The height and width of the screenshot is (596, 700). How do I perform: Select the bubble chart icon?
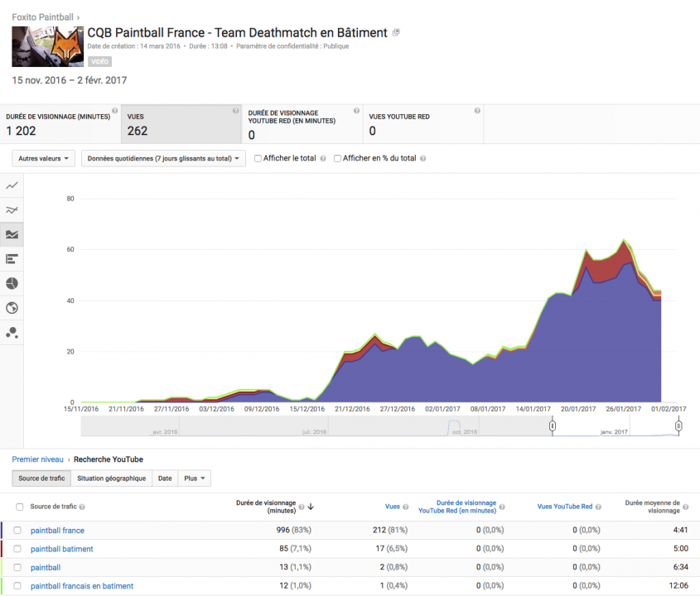(x=12, y=333)
